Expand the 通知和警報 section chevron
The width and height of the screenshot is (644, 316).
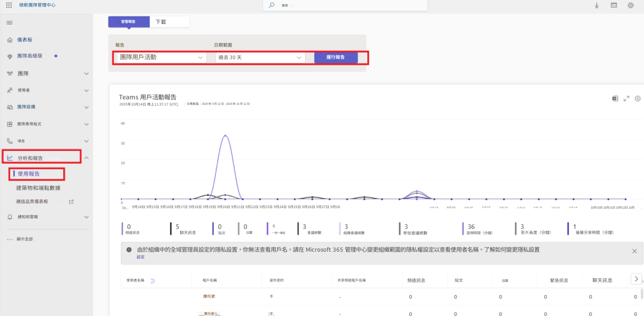(87, 217)
